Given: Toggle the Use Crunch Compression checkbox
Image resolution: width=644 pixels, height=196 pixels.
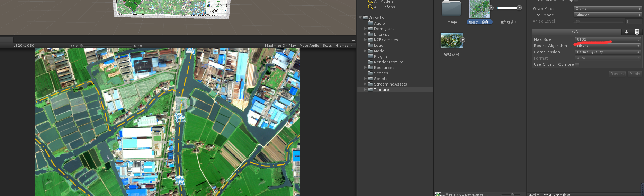Looking at the screenshot, I should click(577, 64).
